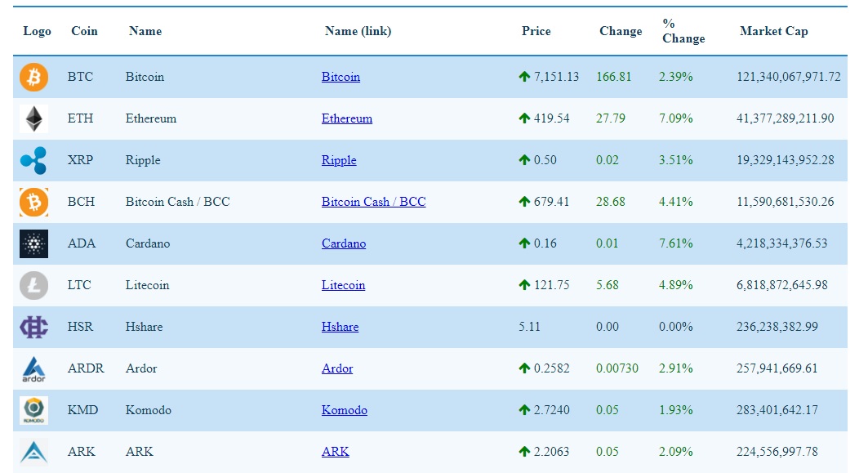Click the green up arrow beside Bitcoin price
The width and height of the screenshot is (868, 473).
524,77
